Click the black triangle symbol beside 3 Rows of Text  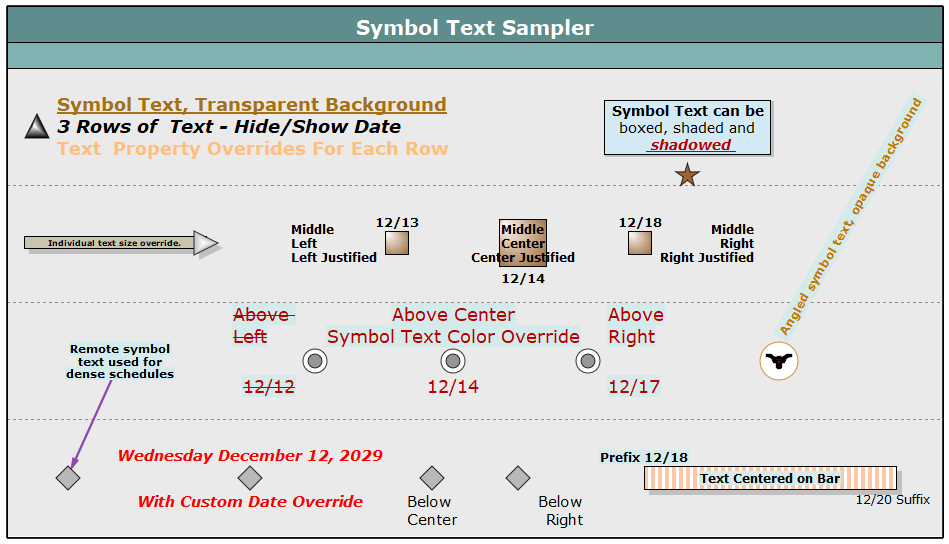tap(37, 127)
